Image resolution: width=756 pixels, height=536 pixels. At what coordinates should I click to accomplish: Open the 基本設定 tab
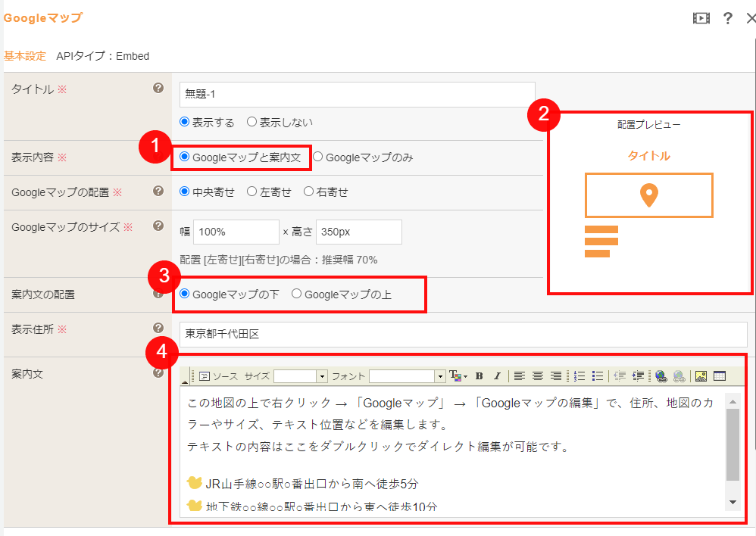[24, 56]
